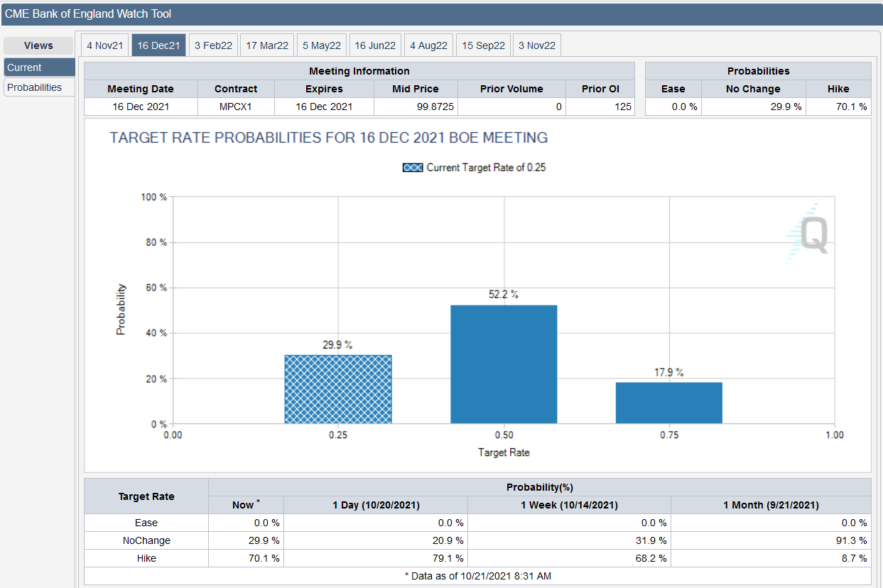Click the Probability axis label
Image resolution: width=883 pixels, height=588 pixels.
click(x=121, y=310)
